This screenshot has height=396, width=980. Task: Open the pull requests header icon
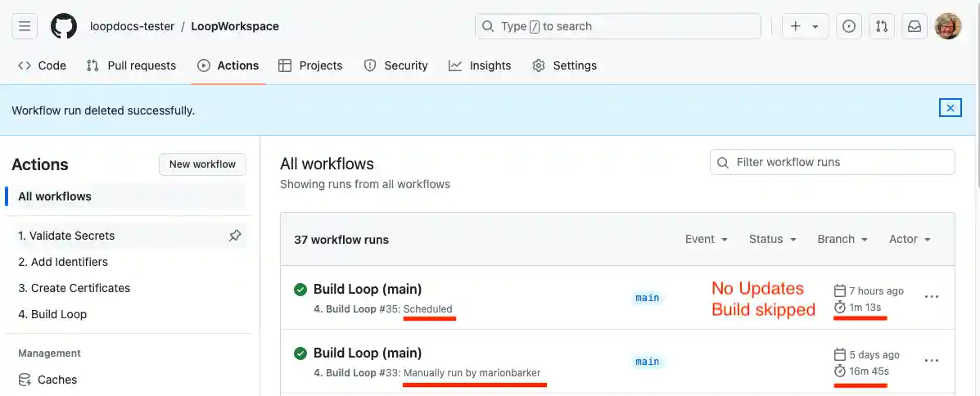coord(882,26)
